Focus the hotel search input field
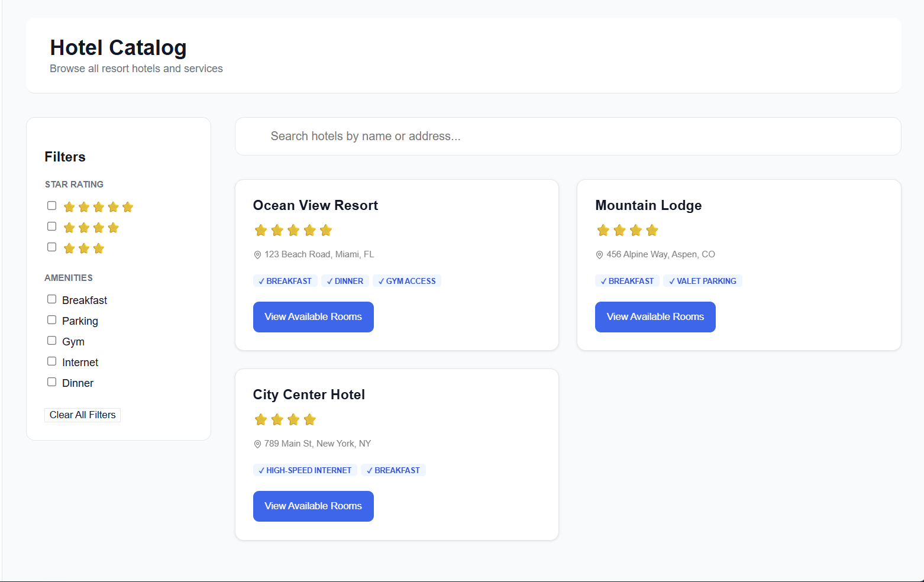 point(568,137)
